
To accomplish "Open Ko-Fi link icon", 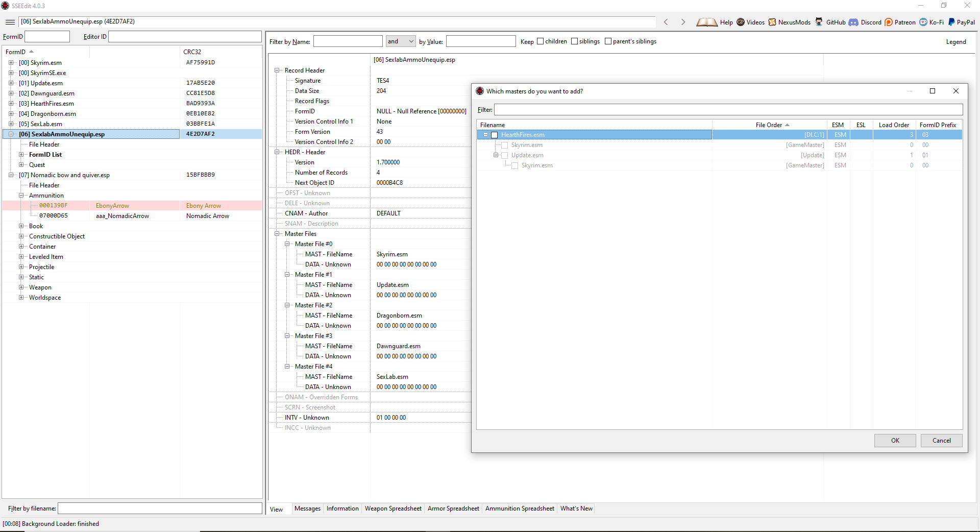I will tap(923, 22).
